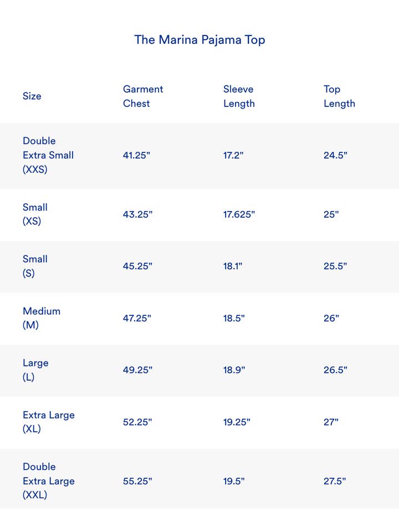The width and height of the screenshot is (399, 532).
Task: Select the Medium (M) row label
Action: [x=42, y=318]
